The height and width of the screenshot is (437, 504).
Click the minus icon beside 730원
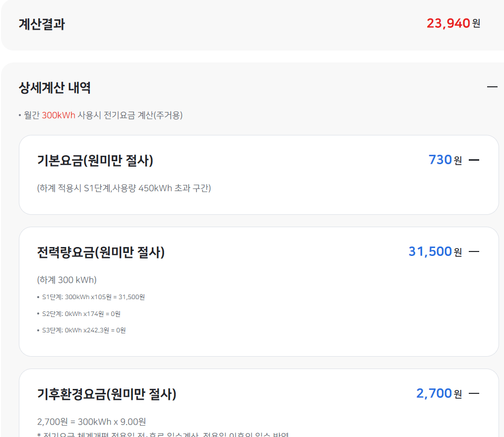[474, 160]
